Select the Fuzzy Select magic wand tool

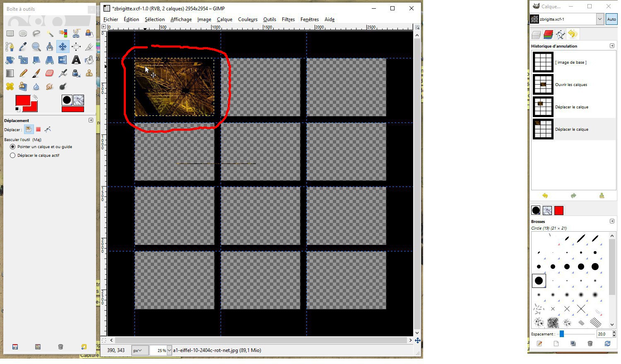50,34
